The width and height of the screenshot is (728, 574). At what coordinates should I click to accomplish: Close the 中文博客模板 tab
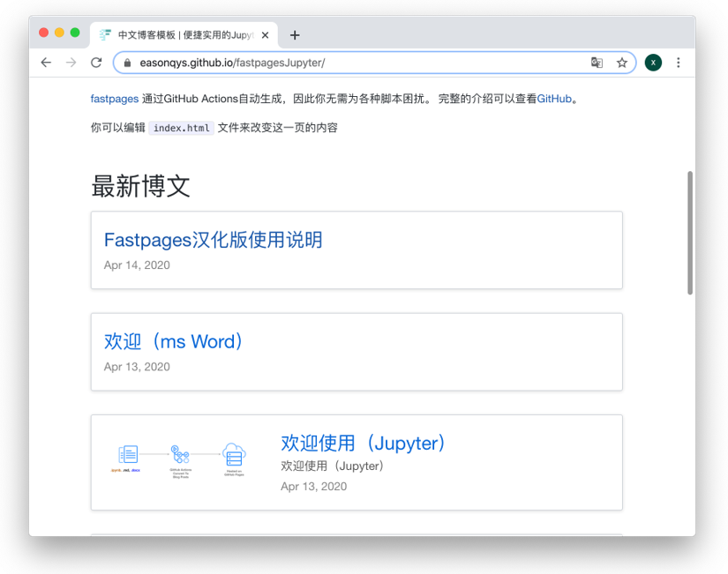pyautogui.click(x=265, y=35)
